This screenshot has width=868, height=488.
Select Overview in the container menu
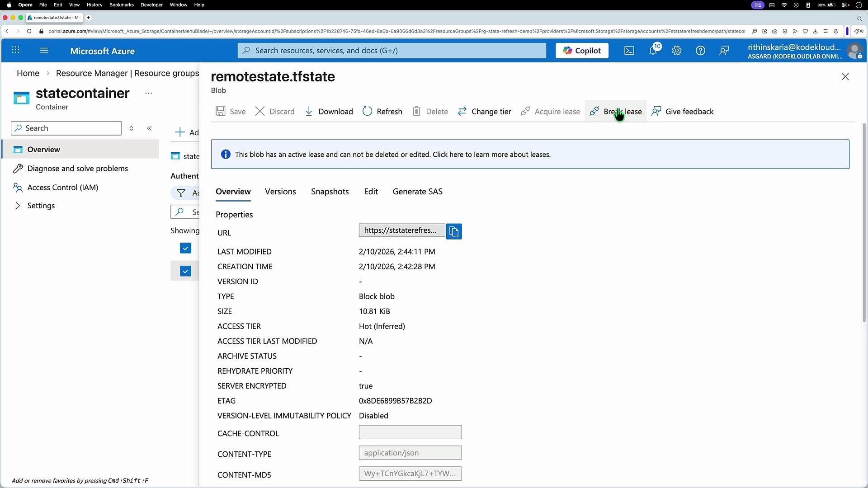pyautogui.click(x=80, y=150)
